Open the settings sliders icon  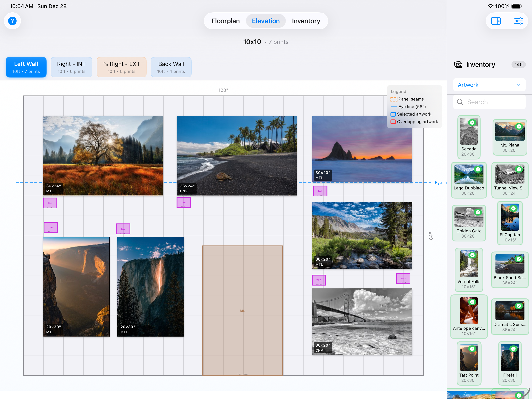coord(518,21)
